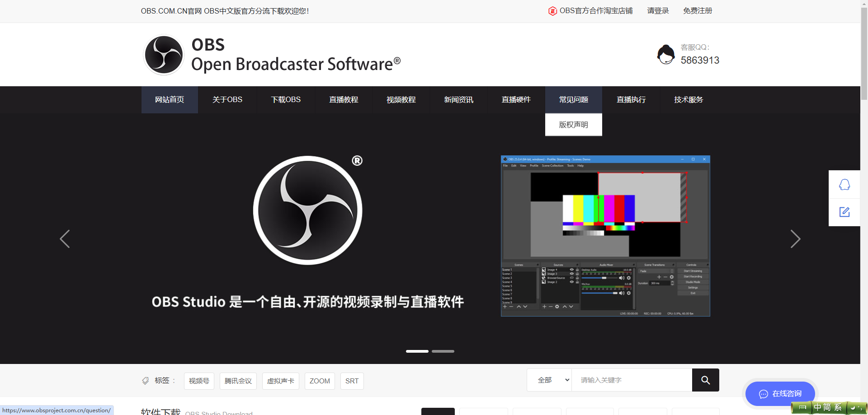Select the 虚拟声卡 tag

point(281,381)
